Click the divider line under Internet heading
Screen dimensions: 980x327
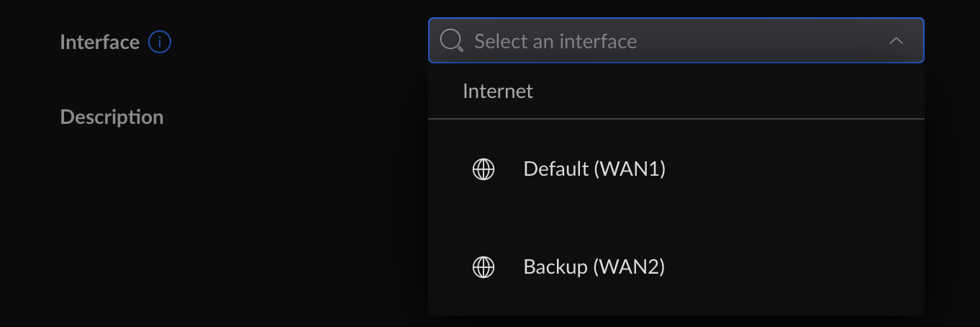point(676,119)
